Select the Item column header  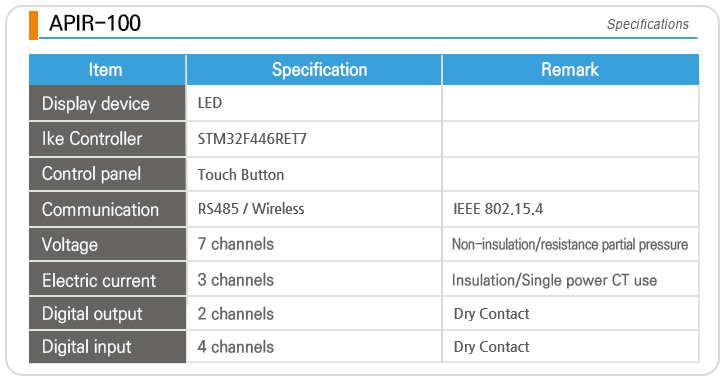point(107,70)
